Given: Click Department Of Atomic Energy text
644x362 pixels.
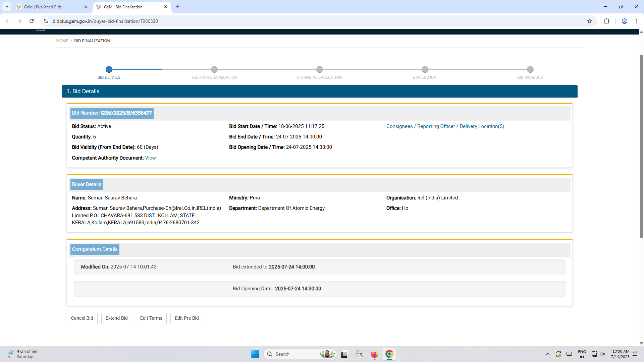Looking at the screenshot, I should click(291, 208).
